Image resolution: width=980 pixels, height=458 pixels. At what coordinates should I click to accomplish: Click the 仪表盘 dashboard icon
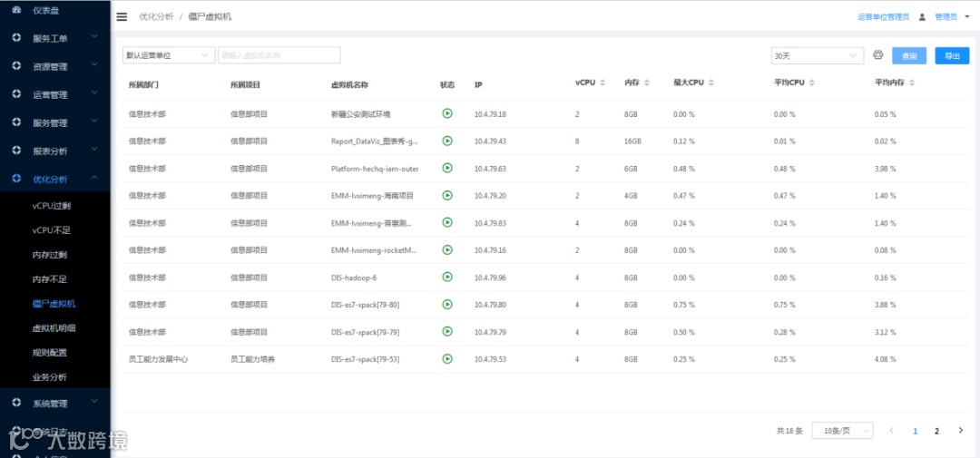pyautogui.click(x=17, y=10)
